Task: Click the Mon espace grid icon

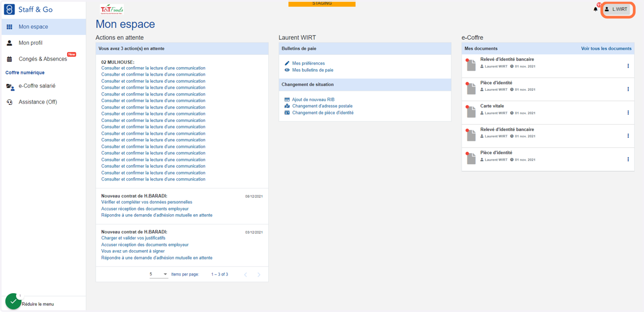Action: point(9,27)
